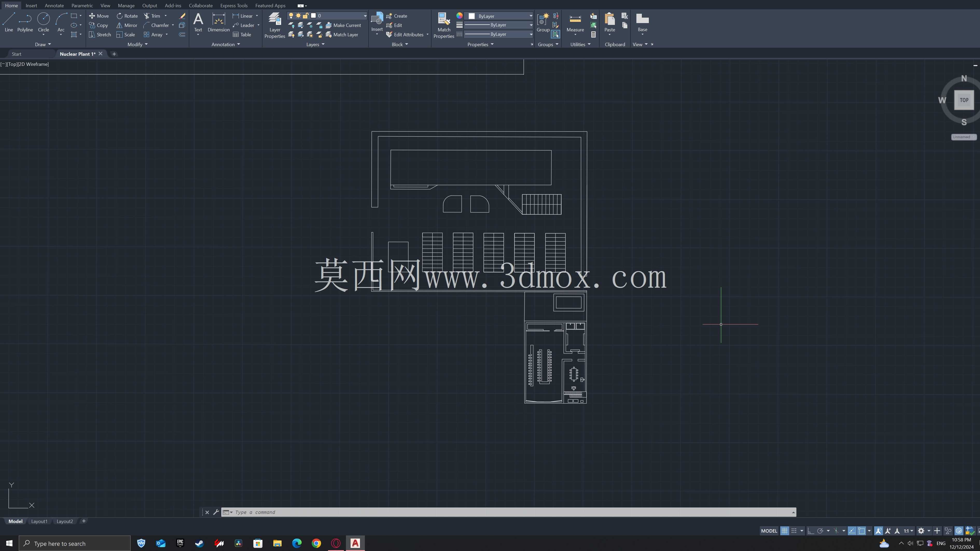Image resolution: width=980 pixels, height=551 pixels.
Task: Toggle isometric drafting in status bar
Action: point(836,531)
